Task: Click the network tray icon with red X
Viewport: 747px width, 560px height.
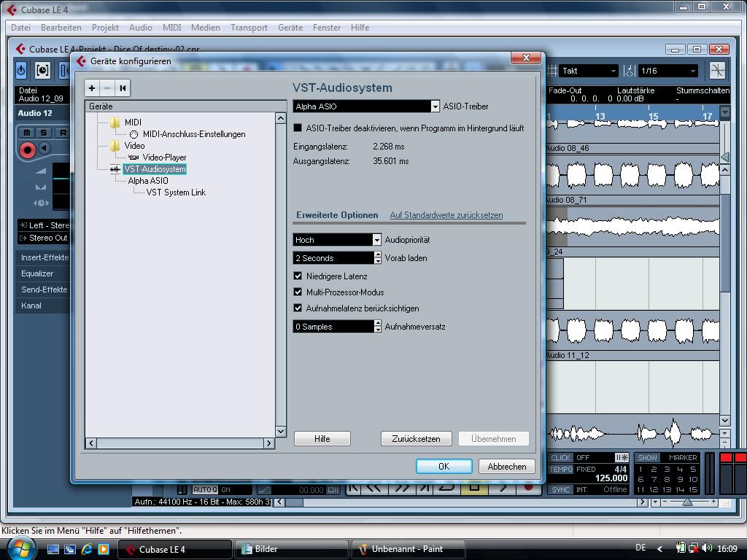Action: click(x=694, y=548)
